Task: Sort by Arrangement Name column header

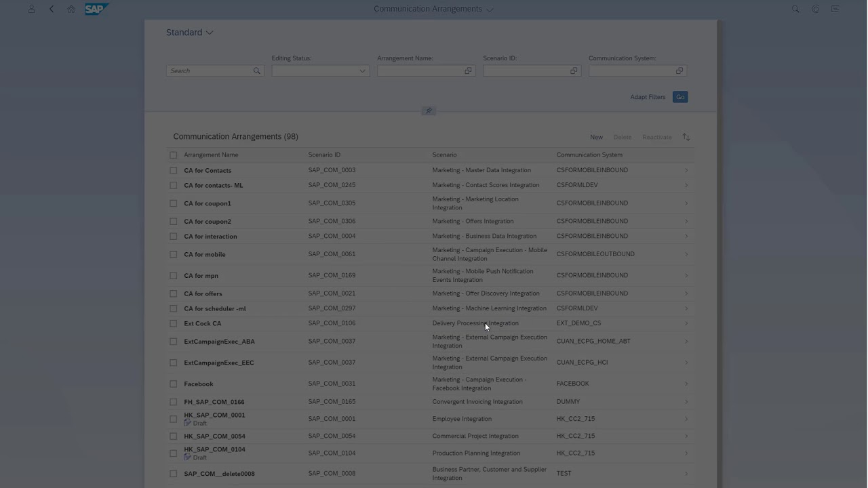Action: pos(211,155)
